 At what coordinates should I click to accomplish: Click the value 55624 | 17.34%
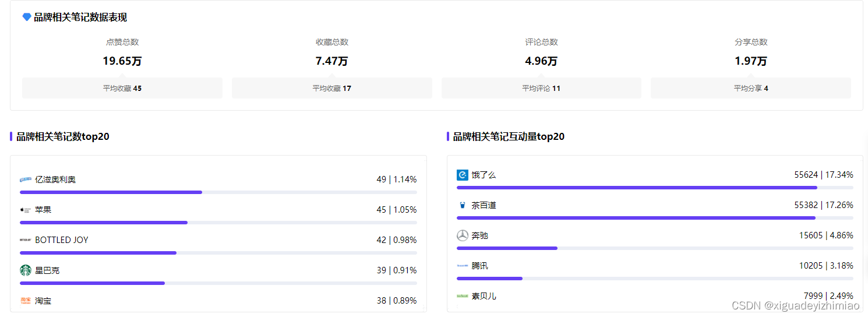(x=824, y=175)
